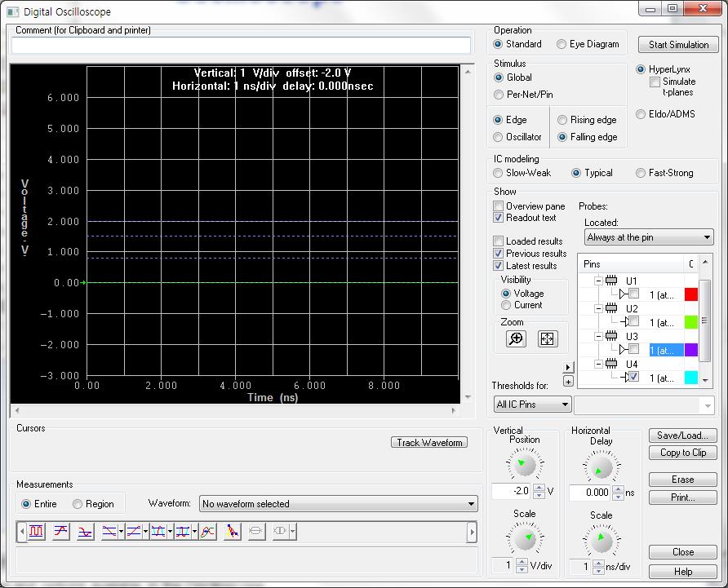Choose the undershoot measurement icon
The width and height of the screenshot is (728, 588).
click(86, 532)
